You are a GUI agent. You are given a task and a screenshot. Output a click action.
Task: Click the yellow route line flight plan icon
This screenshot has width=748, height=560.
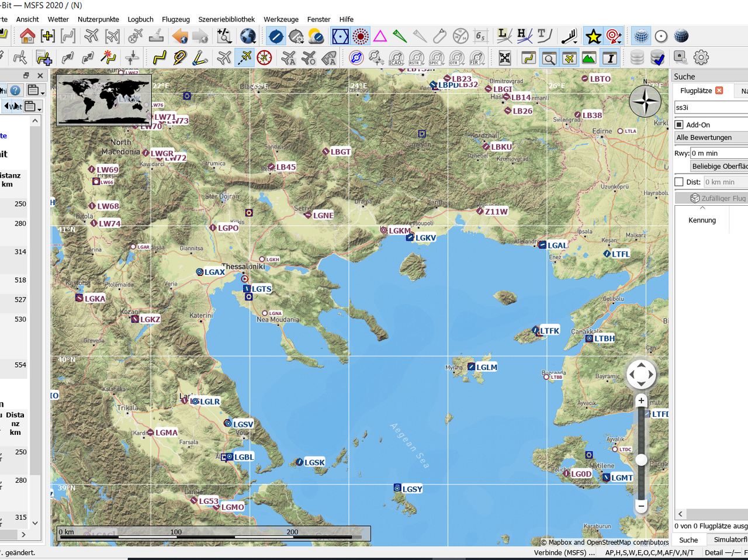pos(159,57)
